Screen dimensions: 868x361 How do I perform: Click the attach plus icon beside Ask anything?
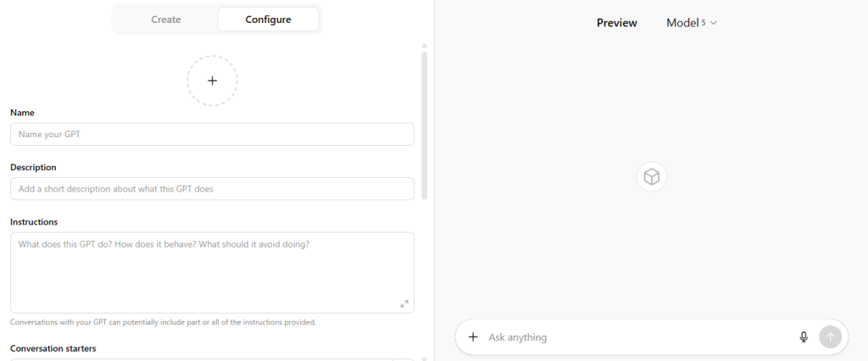473,336
